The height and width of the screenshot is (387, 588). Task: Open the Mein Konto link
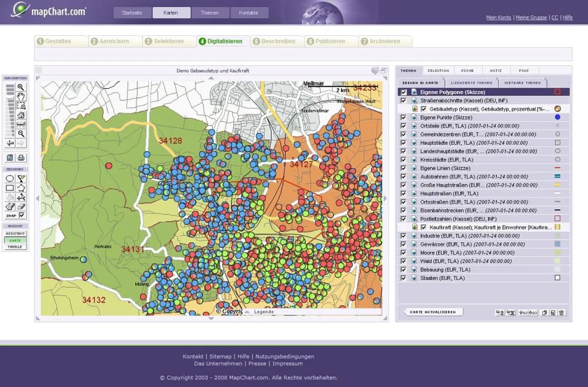(x=498, y=17)
